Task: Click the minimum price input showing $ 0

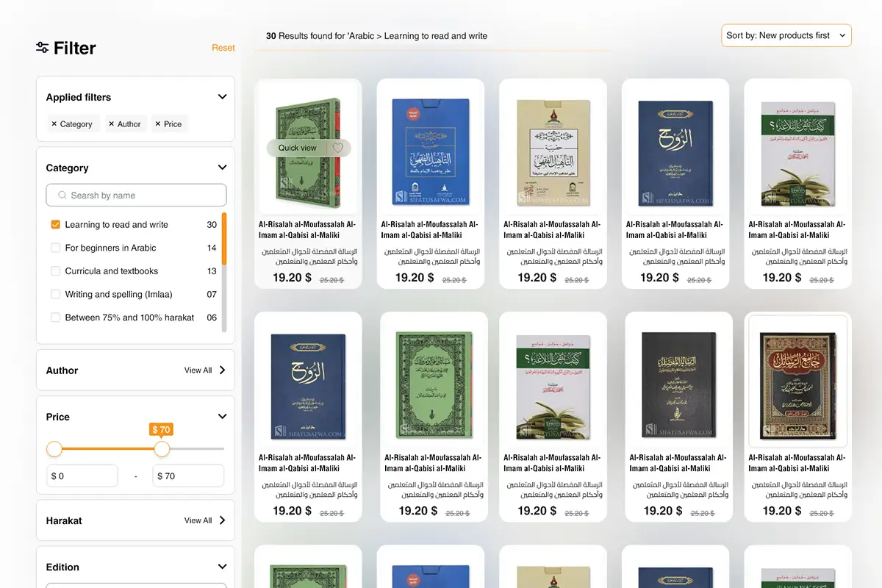Action: [82, 476]
